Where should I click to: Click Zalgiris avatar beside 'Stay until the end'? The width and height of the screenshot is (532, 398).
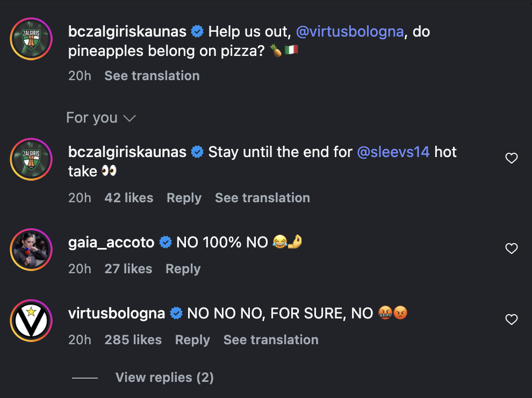click(31, 159)
